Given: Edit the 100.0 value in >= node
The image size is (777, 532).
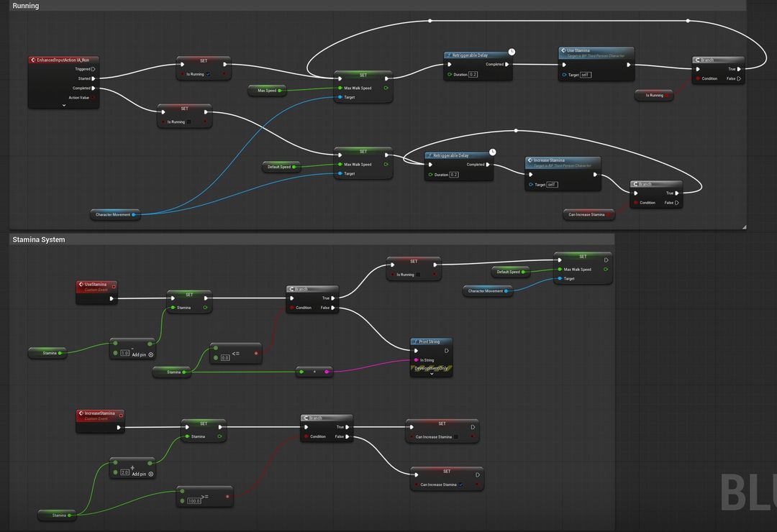Looking at the screenshot, I should point(194,500).
